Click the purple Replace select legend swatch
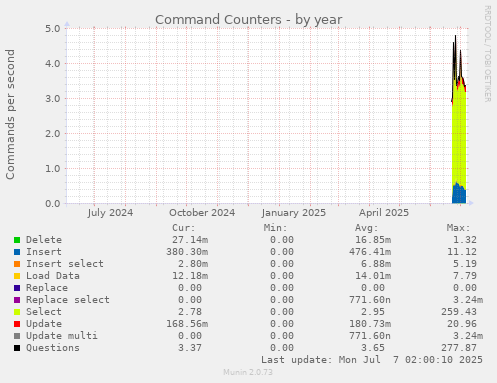The height and width of the screenshot is (383, 497). tap(17, 300)
